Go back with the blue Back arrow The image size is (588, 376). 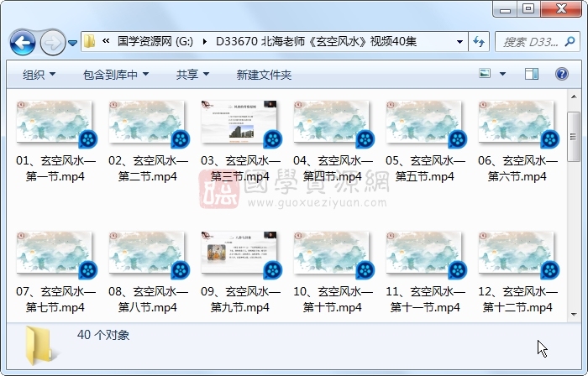[23, 43]
